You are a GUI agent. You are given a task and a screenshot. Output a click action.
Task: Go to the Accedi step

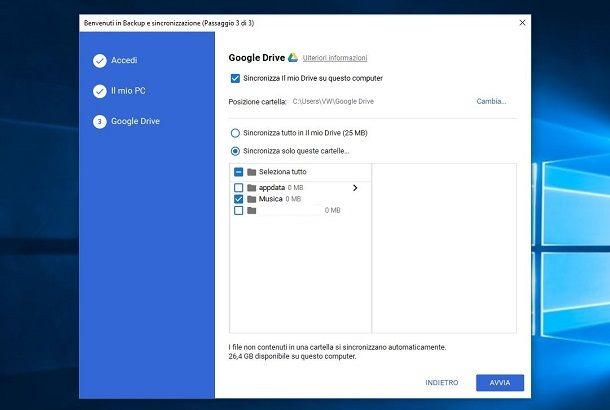click(x=124, y=60)
